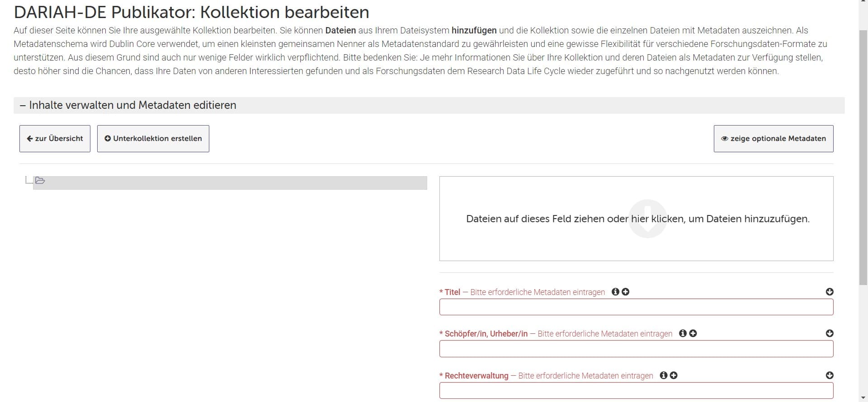The width and height of the screenshot is (868, 402).
Task: Go back using zur Übersicht button
Action: click(x=55, y=139)
